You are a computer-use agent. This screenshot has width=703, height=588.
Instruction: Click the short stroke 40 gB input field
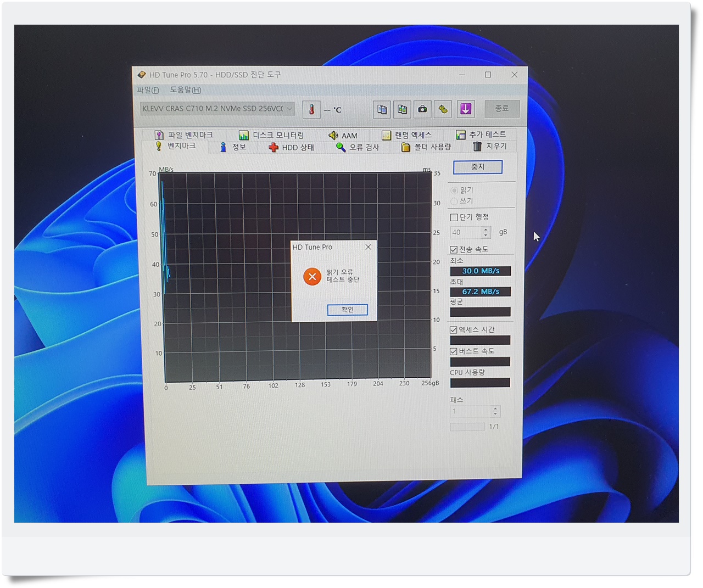pos(466,232)
